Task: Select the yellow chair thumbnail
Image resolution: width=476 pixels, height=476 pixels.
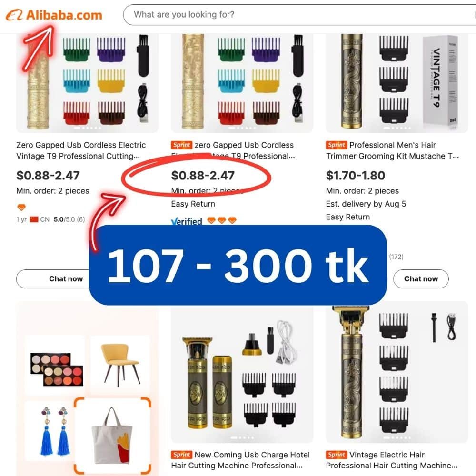Action: pyautogui.click(x=120, y=365)
